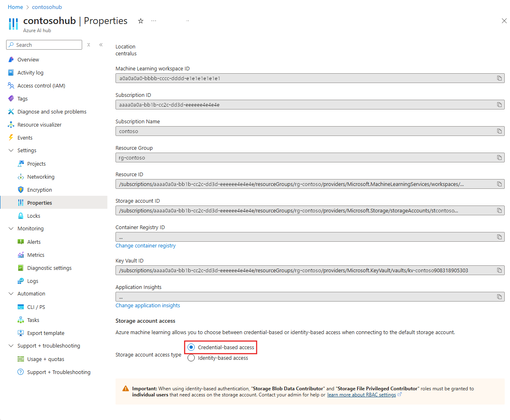510x420 pixels.
Task: Favorite contosohub with the star icon
Action: click(x=141, y=21)
